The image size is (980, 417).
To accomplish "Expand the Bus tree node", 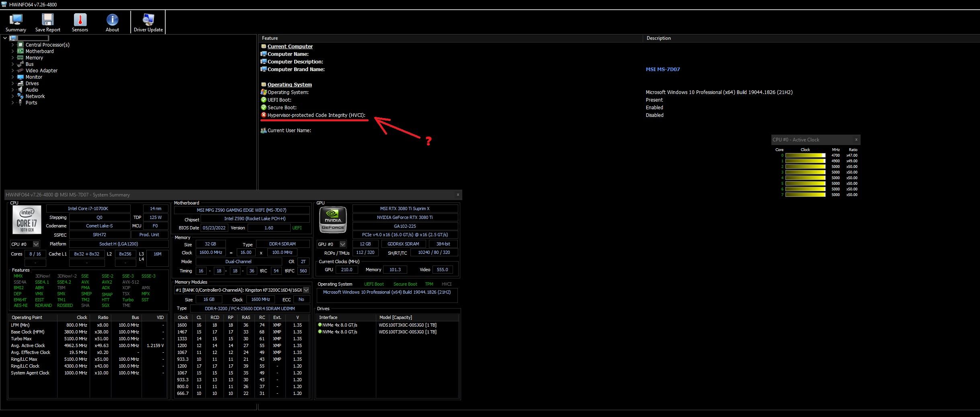I will pyautogui.click(x=12, y=64).
